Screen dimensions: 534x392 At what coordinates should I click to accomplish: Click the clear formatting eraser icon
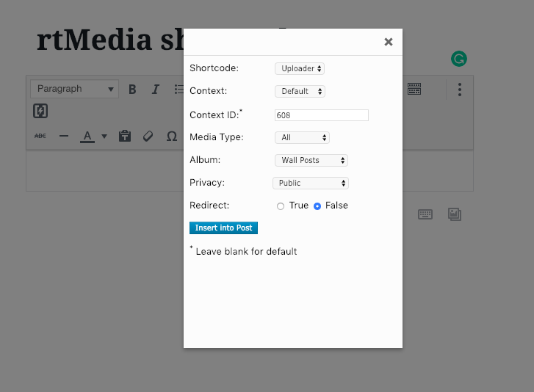click(148, 136)
